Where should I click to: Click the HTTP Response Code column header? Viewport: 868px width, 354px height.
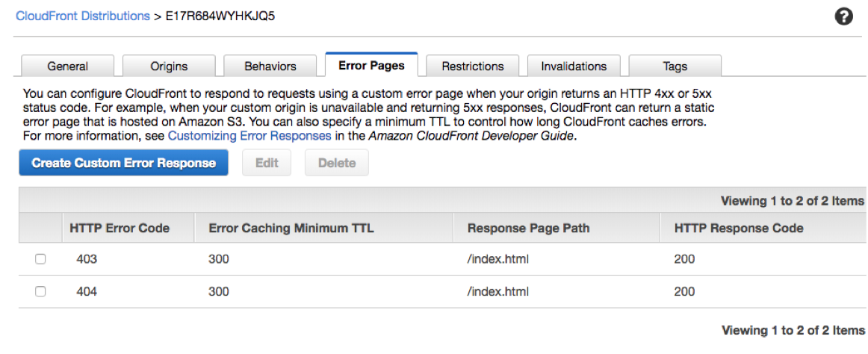739,228
